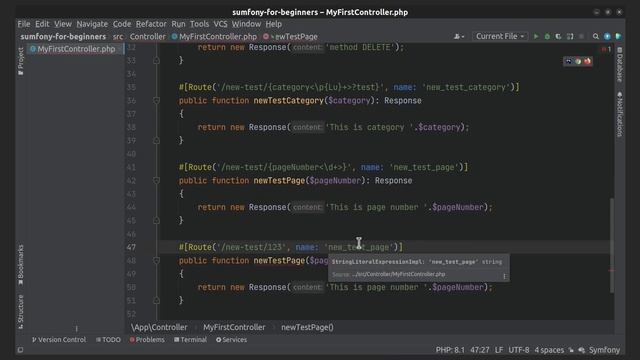Open the tooltip's more options icon
The width and height of the screenshot is (640, 360).
505,276
